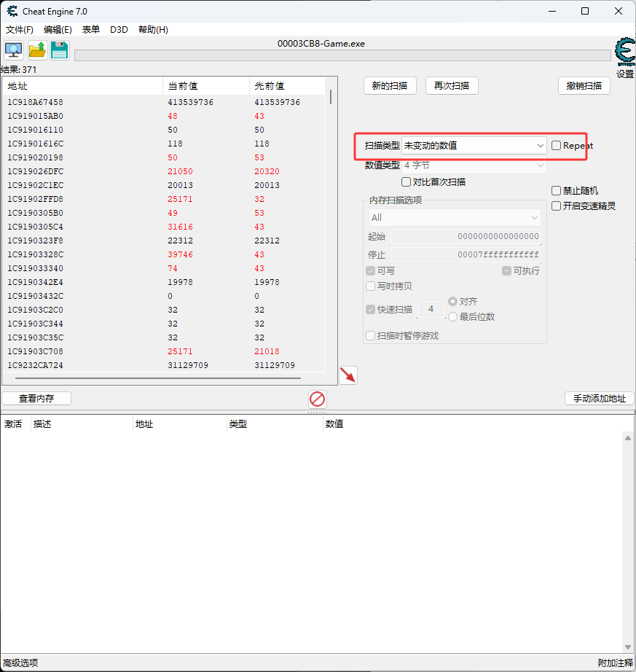Click the save floppy disk icon

pyautogui.click(x=60, y=50)
